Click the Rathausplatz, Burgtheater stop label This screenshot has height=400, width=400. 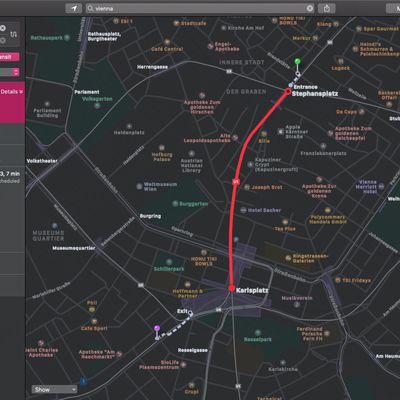[x=104, y=36]
